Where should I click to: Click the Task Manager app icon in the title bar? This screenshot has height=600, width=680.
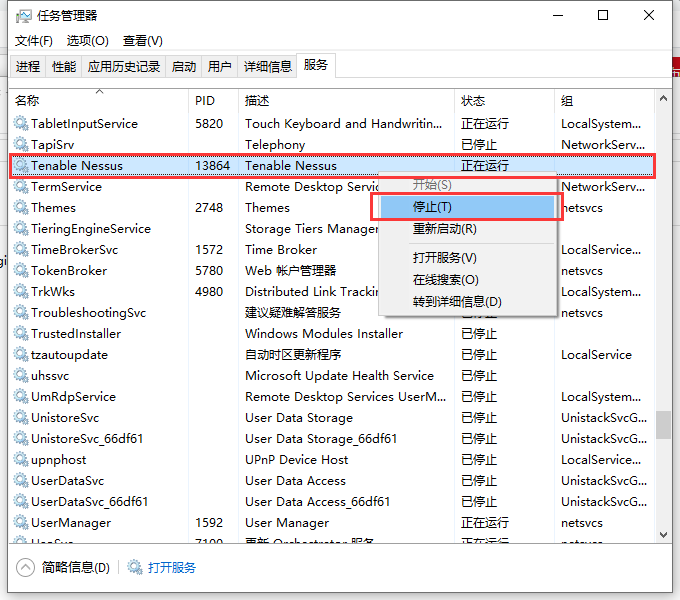[x=23, y=16]
